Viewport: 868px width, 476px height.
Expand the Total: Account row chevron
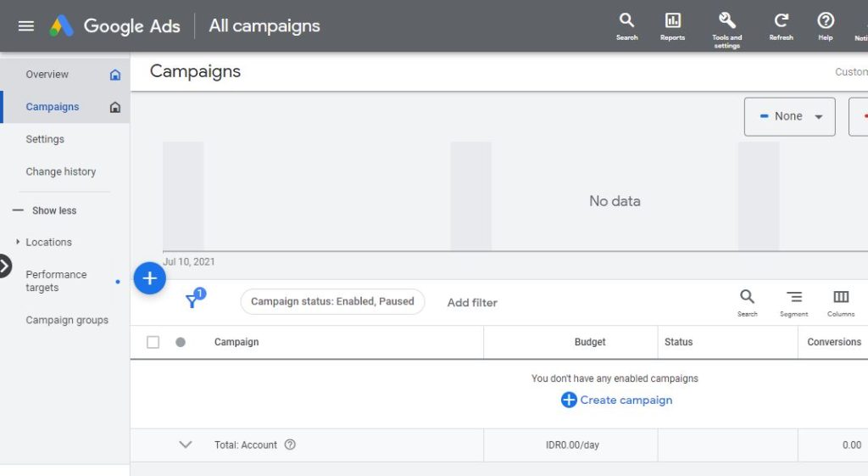click(x=186, y=445)
